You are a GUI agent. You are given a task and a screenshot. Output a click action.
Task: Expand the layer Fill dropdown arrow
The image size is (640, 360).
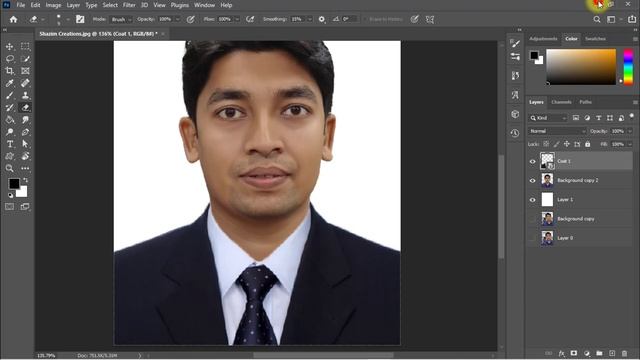click(630, 144)
